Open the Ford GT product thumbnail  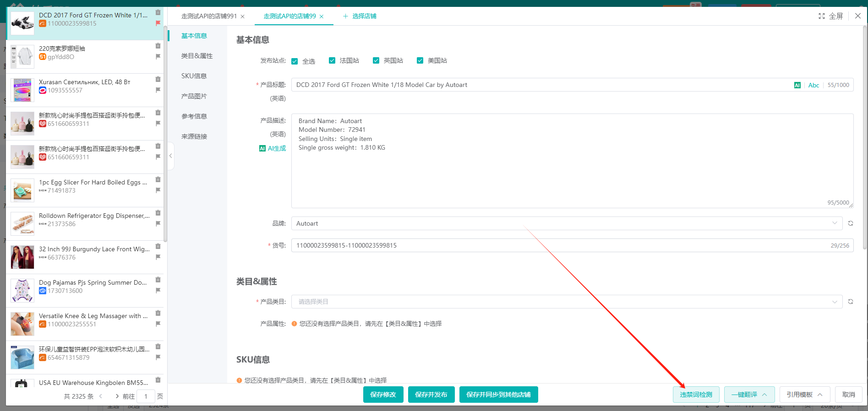(22, 23)
